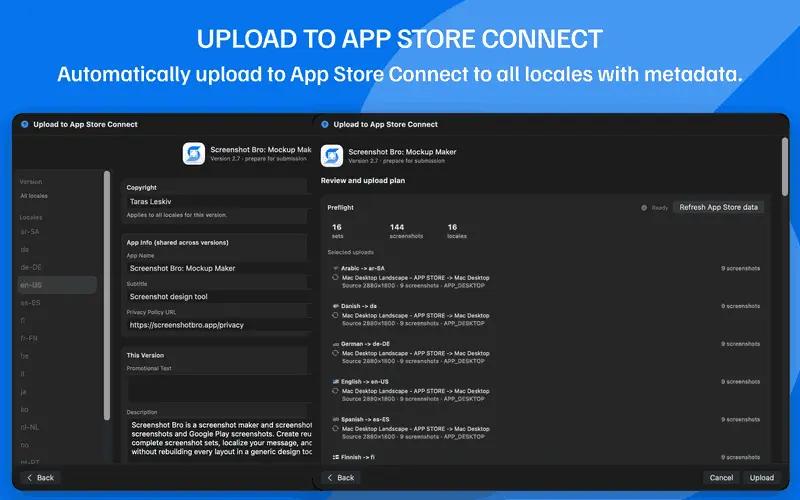The width and height of the screenshot is (800, 500).
Task: Click the Finnish flag icon in the upload list
Action: pos(336,457)
